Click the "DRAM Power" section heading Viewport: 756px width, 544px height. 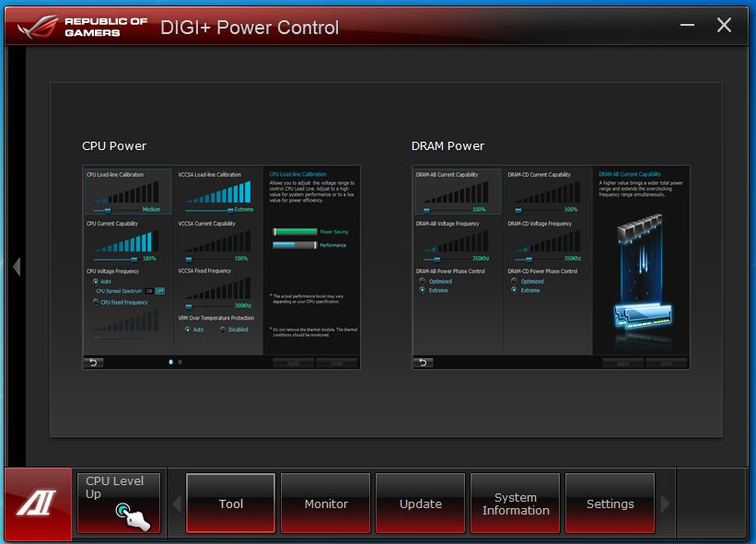[x=448, y=146]
